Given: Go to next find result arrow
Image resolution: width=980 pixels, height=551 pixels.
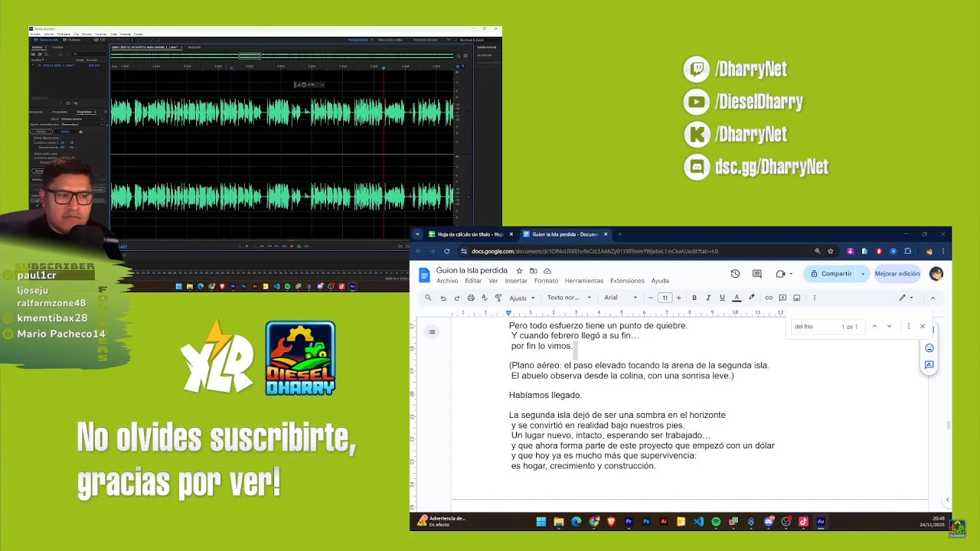Looking at the screenshot, I should coord(889,326).
